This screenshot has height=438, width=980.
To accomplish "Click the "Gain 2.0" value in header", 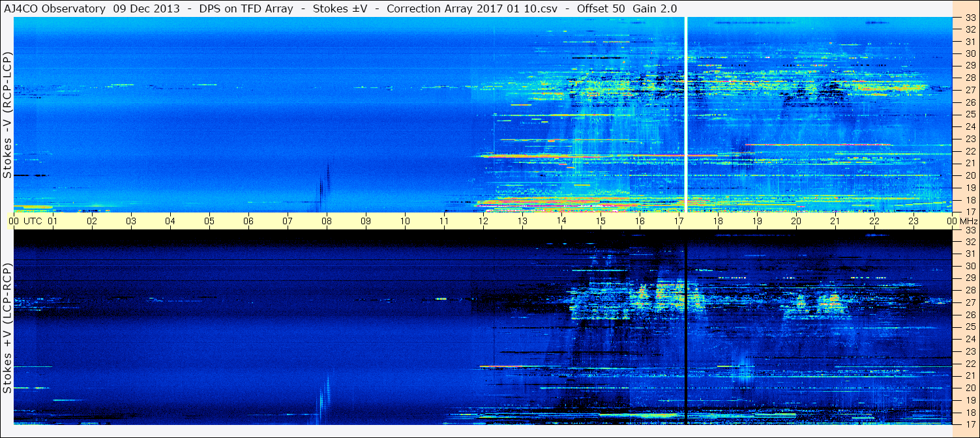I will click(655, 8).
